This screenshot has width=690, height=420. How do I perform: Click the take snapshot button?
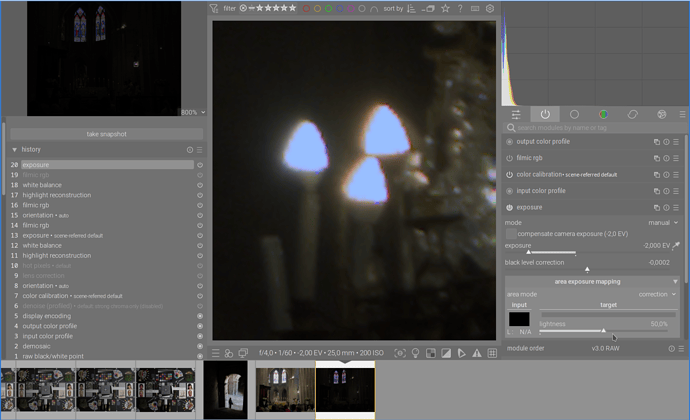click(106, 134)
